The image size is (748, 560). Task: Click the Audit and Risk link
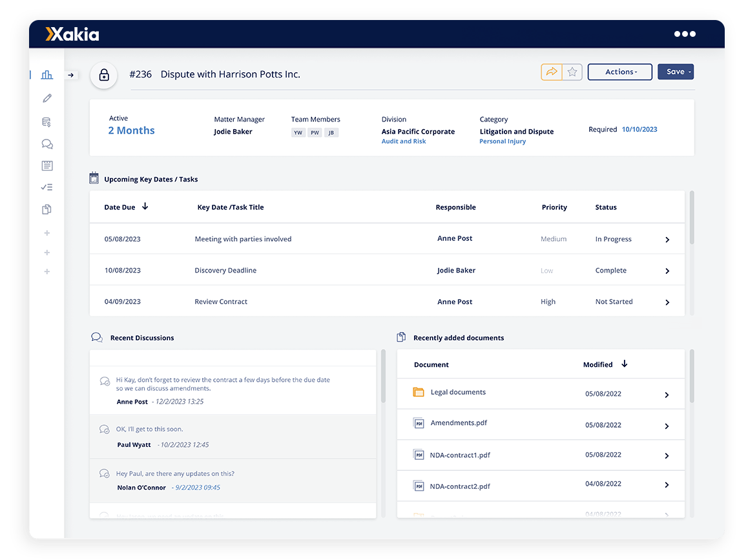click(404, 141)
